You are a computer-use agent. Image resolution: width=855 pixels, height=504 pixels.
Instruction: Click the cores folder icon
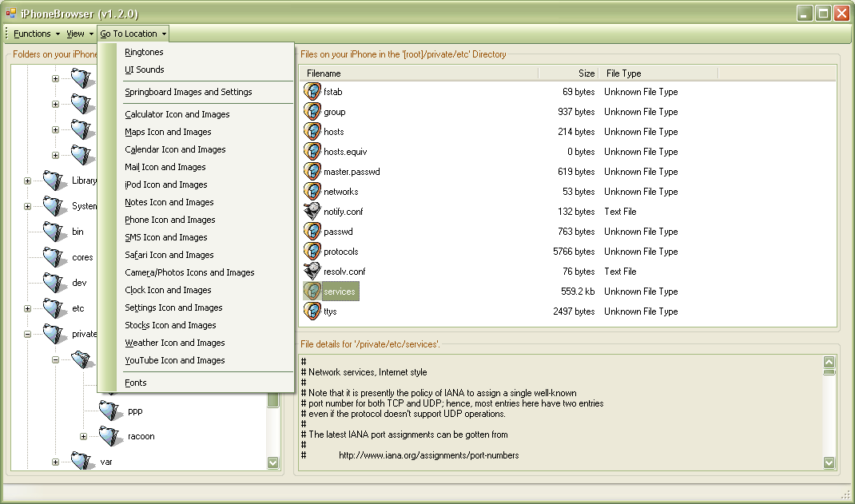[54, 257]
